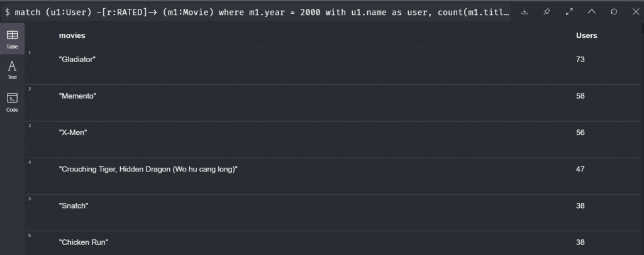Select the "Crouching Tiger, Hidden Dragon" cell
The height and width of the screenshot is (255, 644).
point(148,169)
